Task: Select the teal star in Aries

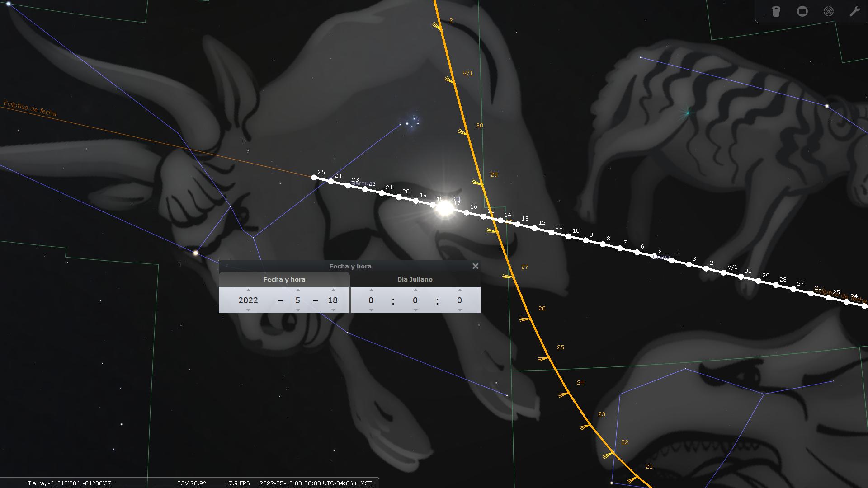Action: point(688,113)
